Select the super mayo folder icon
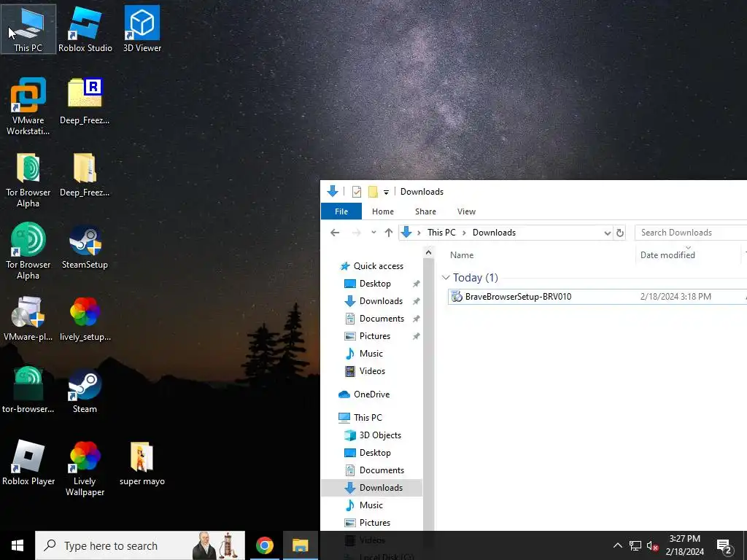The width and height of the screenshot is (747, 560). pyautogui.click(x=142, y=463)
